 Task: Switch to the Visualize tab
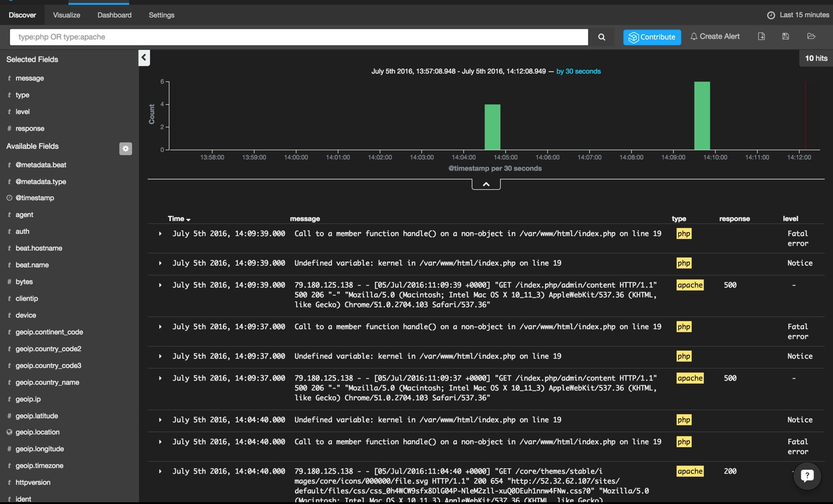(x=66, y=15)
